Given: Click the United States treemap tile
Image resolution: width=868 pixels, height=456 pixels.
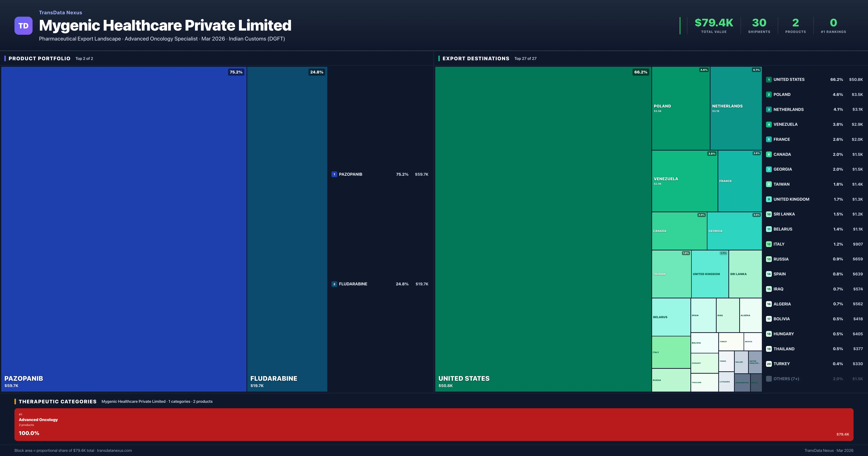Looking at the screenshot, I should 543,229.
